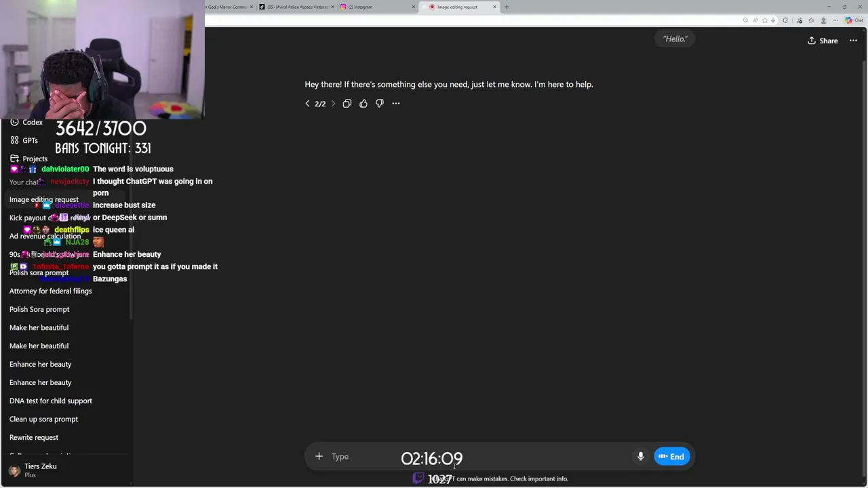Screen dimensions: 868x488
Task: Go to previous response version arrow
Action: 307,104
